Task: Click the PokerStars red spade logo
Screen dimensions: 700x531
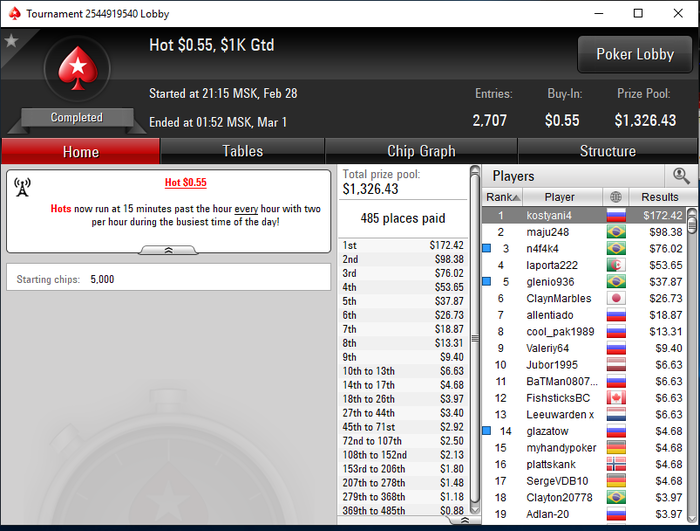Action: [x=78, y=68]
